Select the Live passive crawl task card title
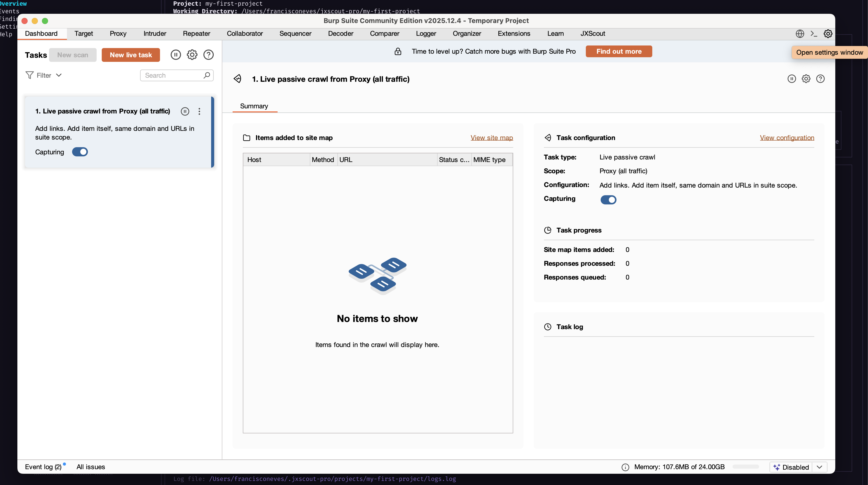This screenshot has width=868, height=485. 103,111
